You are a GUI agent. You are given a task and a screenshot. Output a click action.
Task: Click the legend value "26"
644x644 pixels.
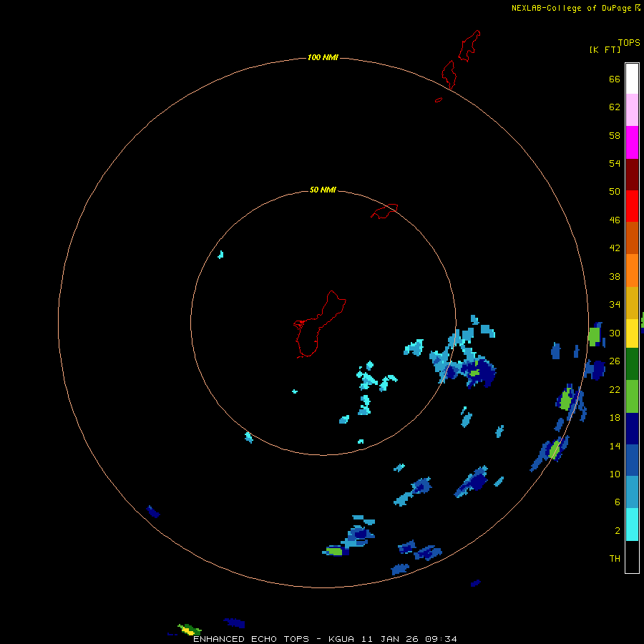(615, 361)
